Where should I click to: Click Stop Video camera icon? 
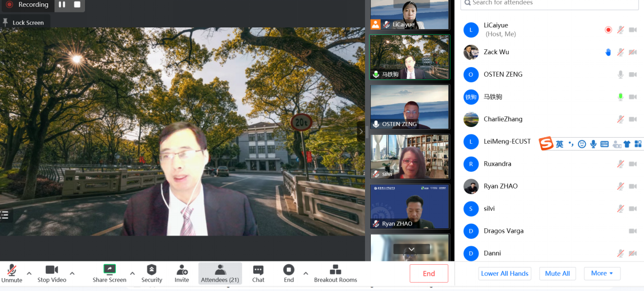click(x=51, y=270)
